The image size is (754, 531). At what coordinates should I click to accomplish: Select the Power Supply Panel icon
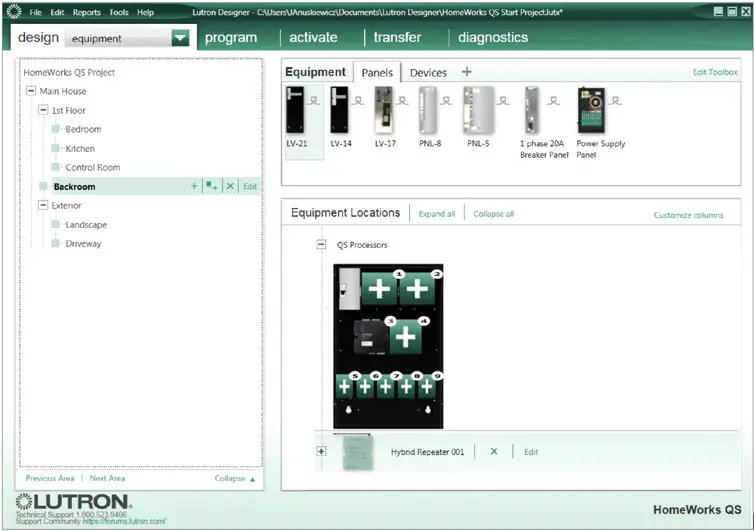point(591,110)
